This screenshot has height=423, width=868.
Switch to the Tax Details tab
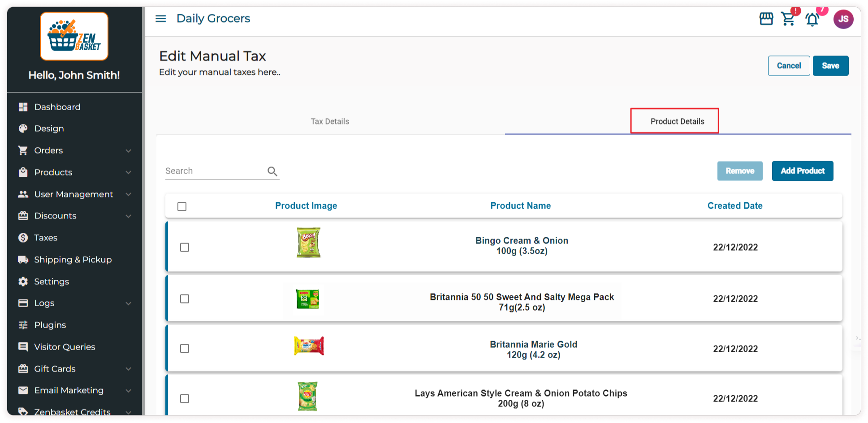point(330,121)
